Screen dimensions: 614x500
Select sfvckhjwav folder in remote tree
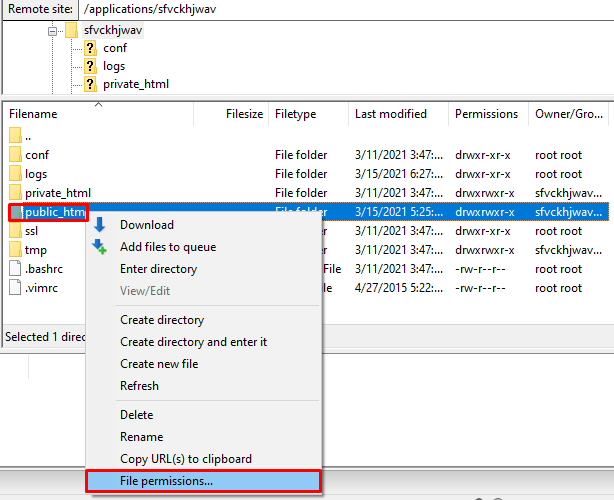[113, 30]
